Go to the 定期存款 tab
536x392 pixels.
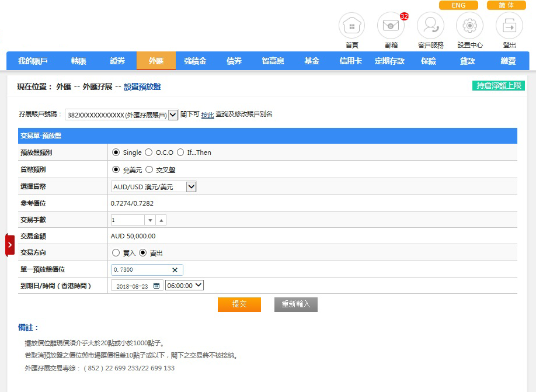point(389,61)
